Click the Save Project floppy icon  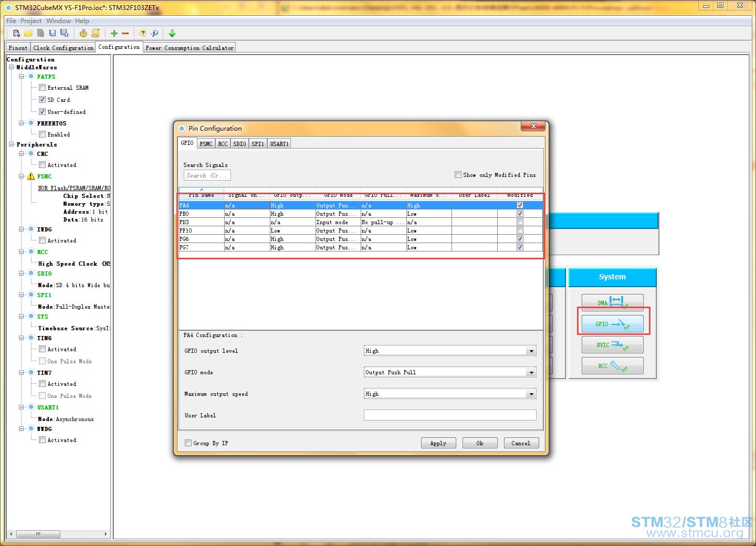coord(52,33)
